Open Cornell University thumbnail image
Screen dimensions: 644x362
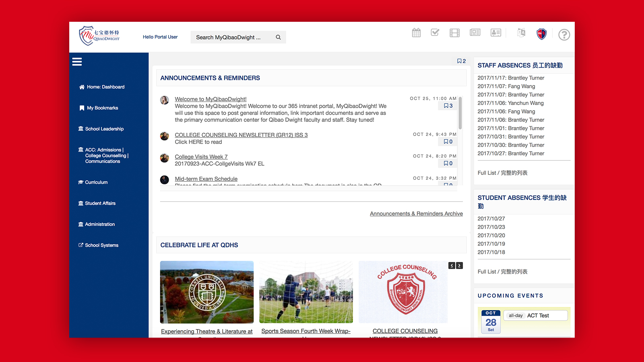[207, 292]
